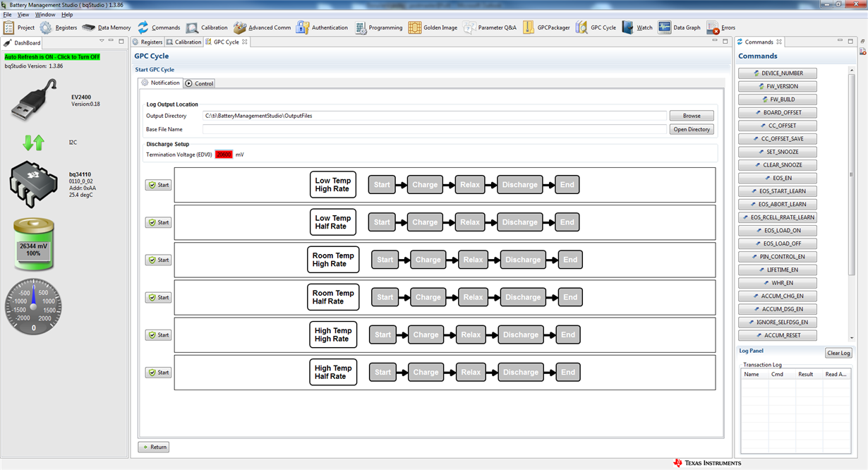Click the green communication arrows icon

coord(33,143)
